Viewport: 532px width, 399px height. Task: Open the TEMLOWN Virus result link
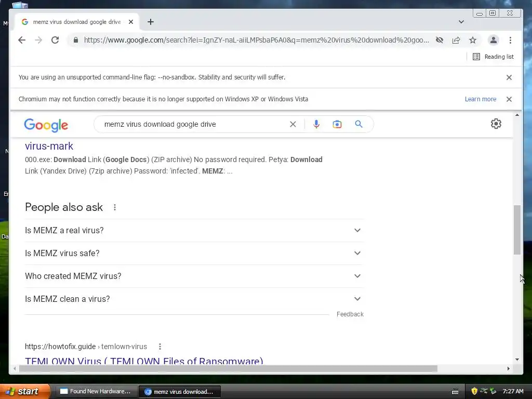click(144, 361)
